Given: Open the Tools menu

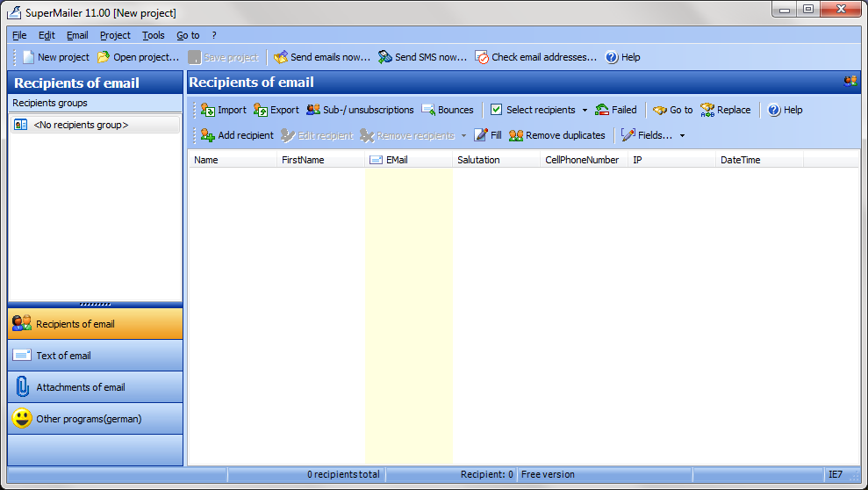Looking at the screenshot, I should pyautogui.click(x=154, y=35).
